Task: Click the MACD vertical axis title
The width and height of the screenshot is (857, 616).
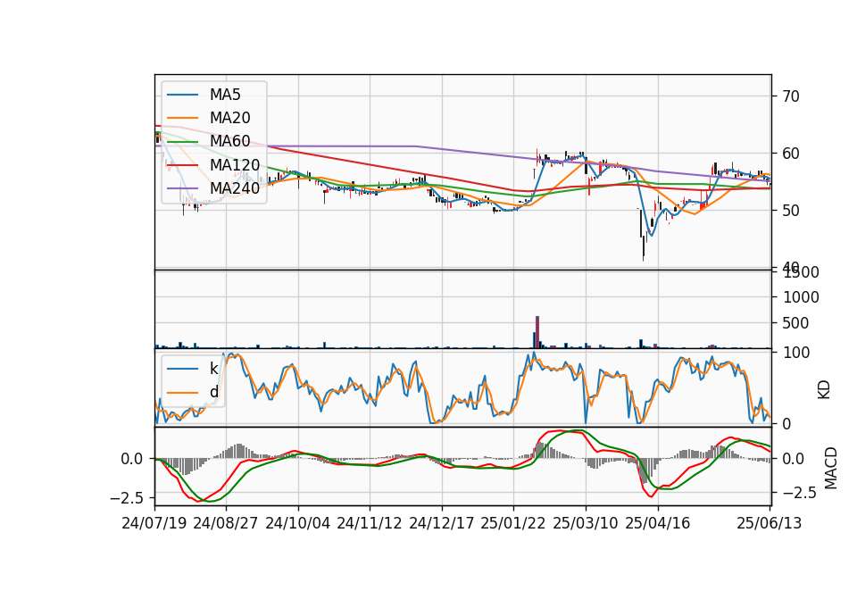Action: pos(831,468)
